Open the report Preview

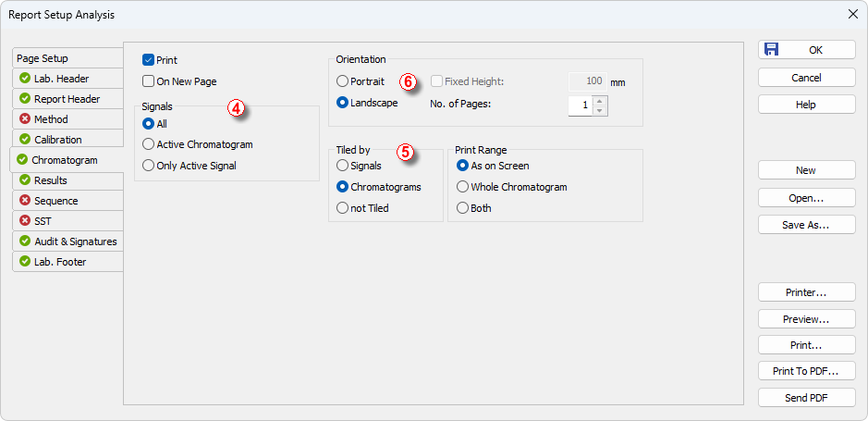click(x=806, y=319)
